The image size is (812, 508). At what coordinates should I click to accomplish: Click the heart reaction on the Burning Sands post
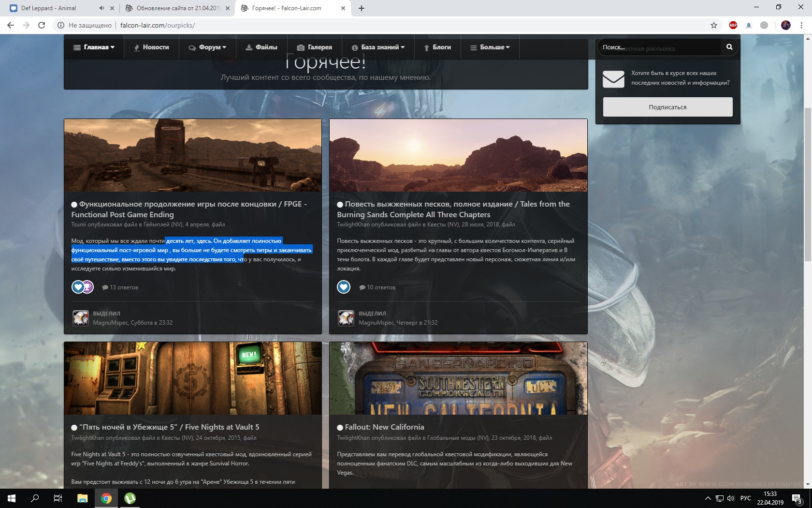(x=344, y=287)
